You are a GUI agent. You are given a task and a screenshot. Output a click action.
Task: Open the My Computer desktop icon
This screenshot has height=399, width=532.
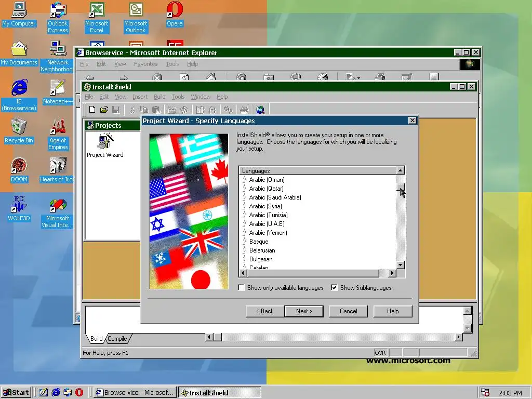(19, 14)
